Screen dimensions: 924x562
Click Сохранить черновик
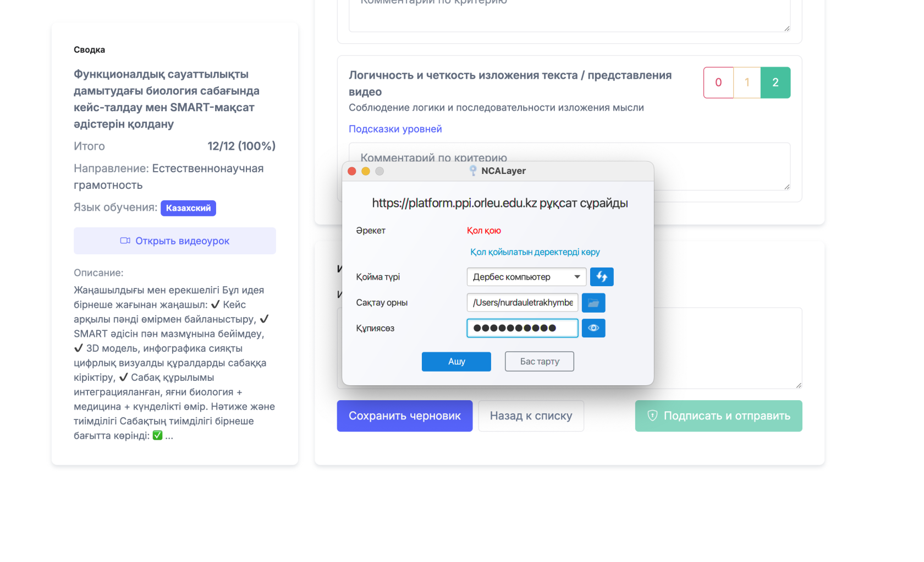coord(404,416)
